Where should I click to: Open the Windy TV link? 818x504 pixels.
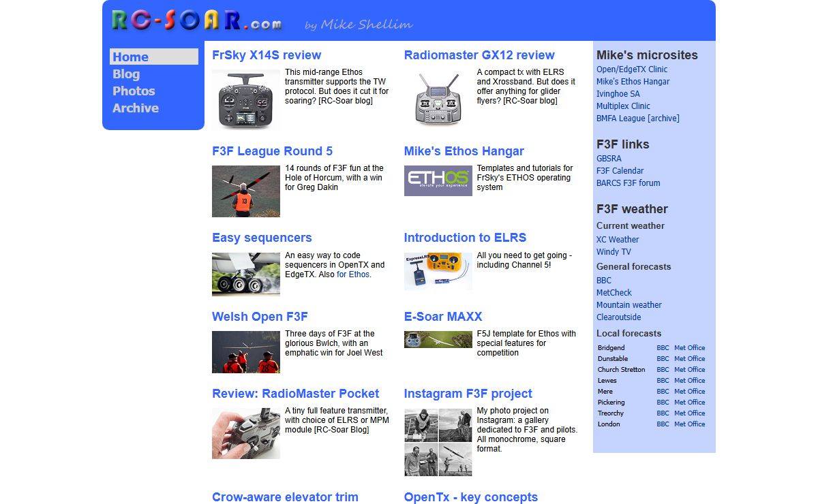pos(613,252)
